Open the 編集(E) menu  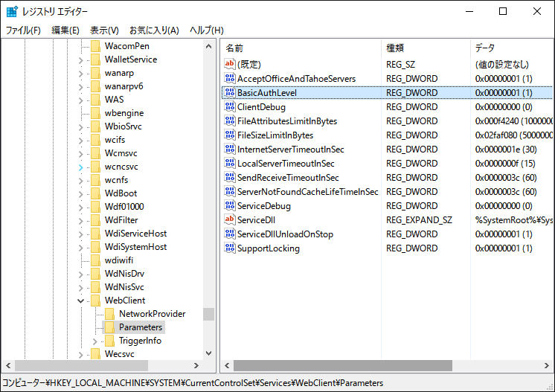coord(65,30)
